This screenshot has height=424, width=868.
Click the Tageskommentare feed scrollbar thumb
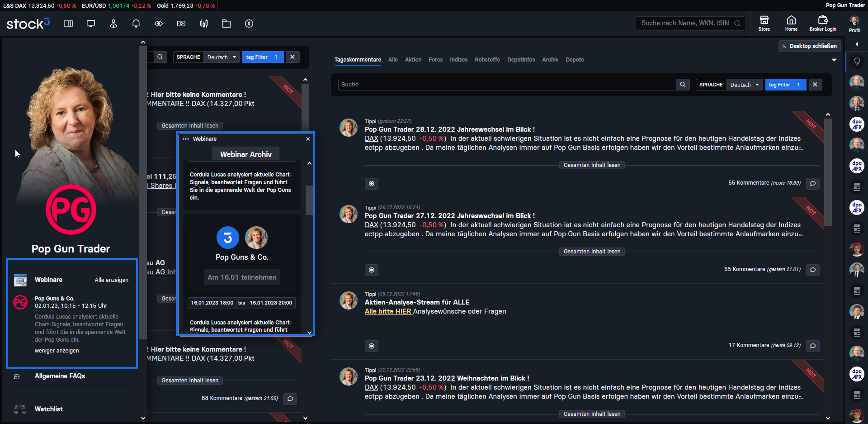pos(828,172)
